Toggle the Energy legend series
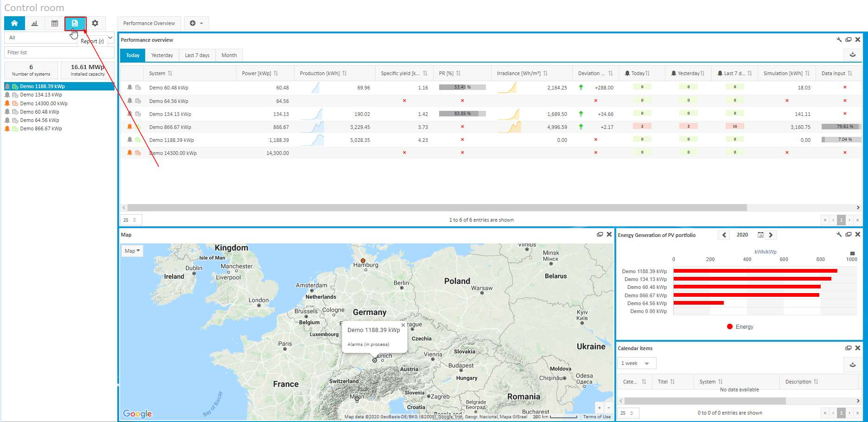Image resolution: width=868 pixels, height=422 pixels. click(740, 327)
